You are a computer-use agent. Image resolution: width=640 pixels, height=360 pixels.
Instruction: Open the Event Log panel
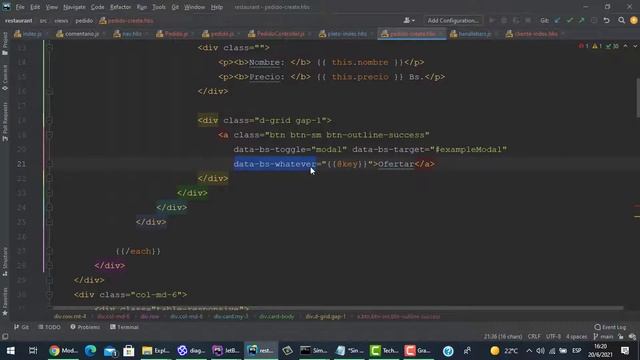pos(610,327)
